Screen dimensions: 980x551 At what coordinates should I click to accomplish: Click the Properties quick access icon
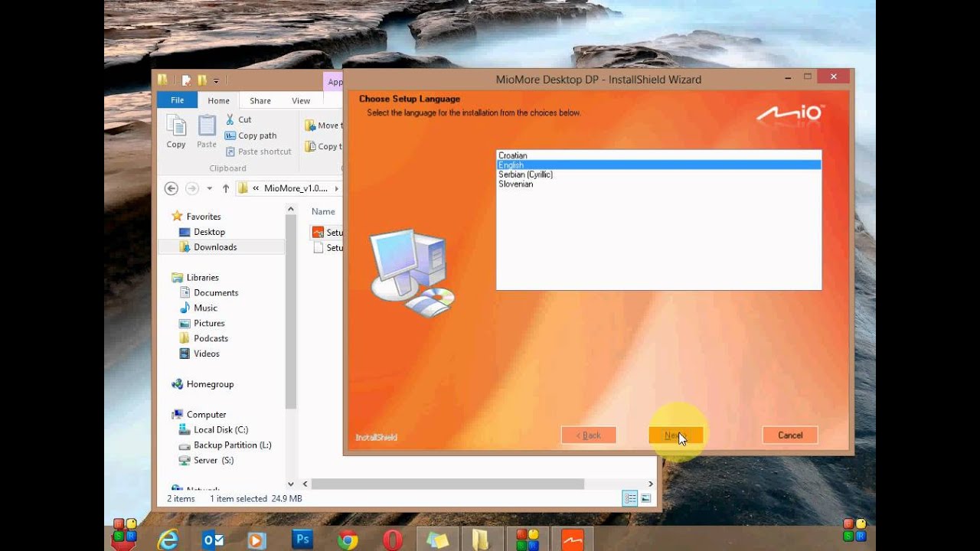pos(186,80)
